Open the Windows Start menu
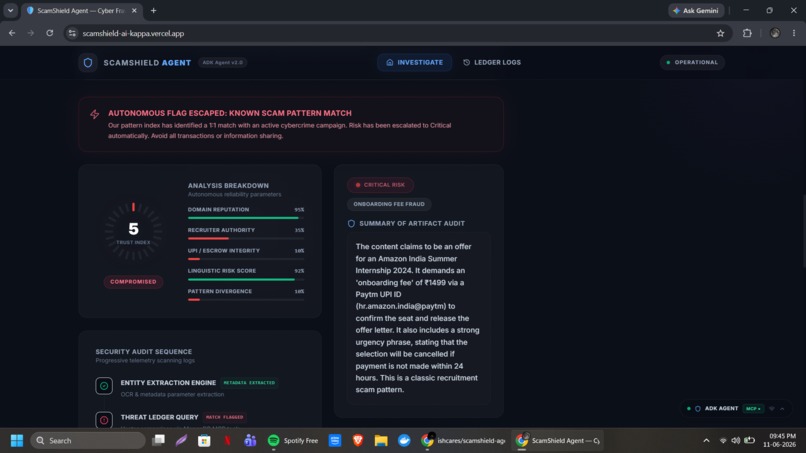The image size is (806, 453). click(x=17, y=441)
